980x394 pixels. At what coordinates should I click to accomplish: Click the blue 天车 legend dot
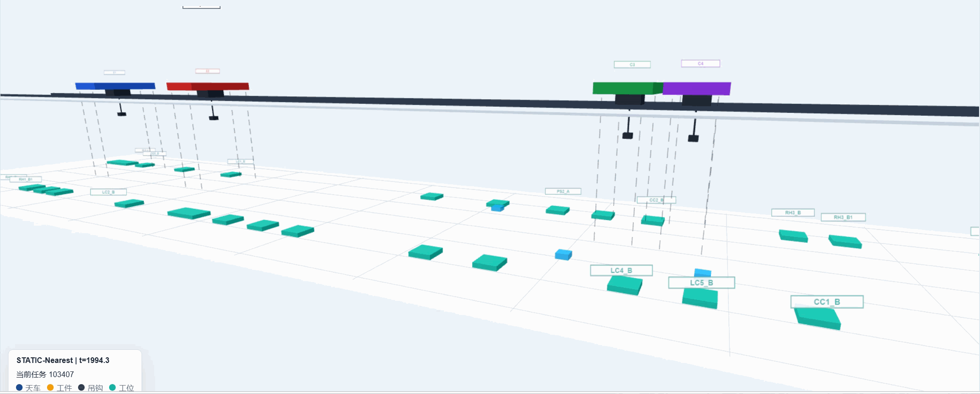tap(19, 387)
